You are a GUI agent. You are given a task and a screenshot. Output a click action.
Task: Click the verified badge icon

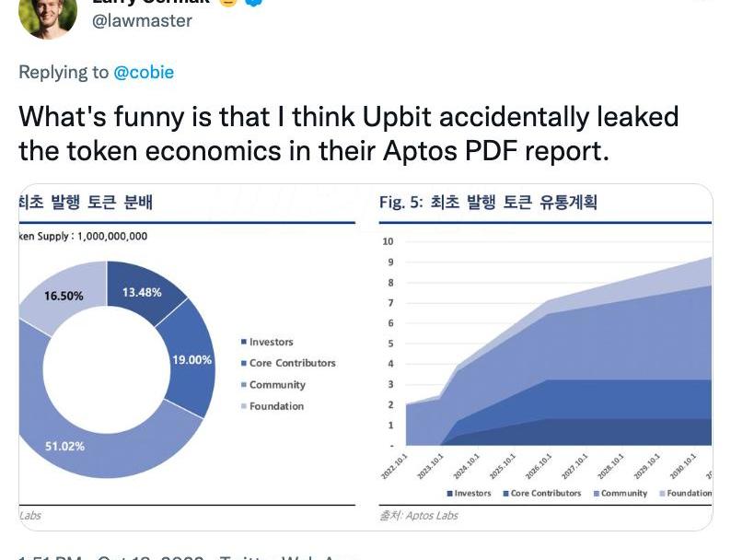pyautogui.click(x=254, y=2)
